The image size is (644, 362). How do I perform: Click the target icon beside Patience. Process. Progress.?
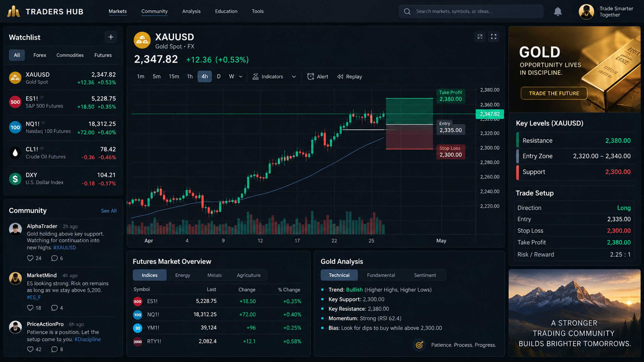point(419,345)
